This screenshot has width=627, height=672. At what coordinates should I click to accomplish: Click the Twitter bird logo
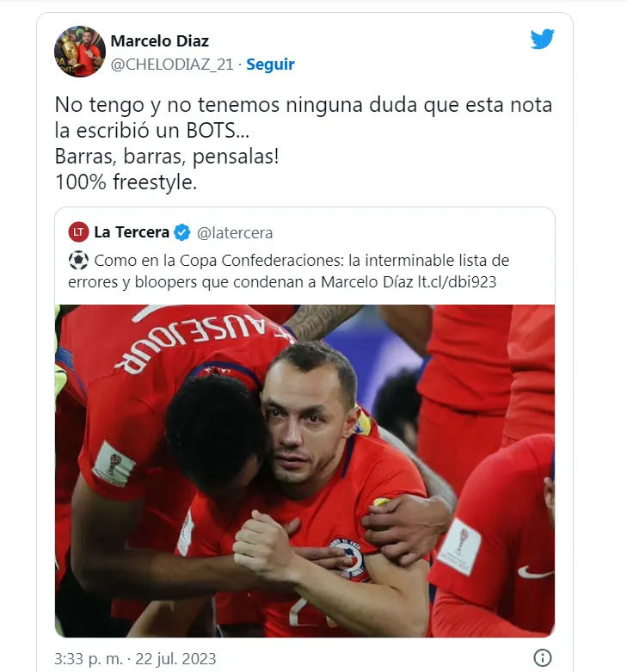point(542,39)
